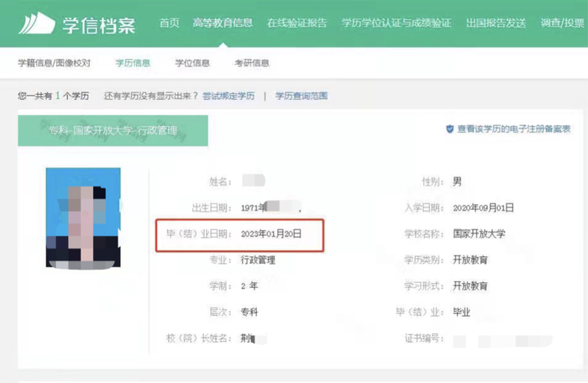Open 查看该学历的电子注册备案表 link
Screen dimensions: 588x383
[x=514, y=129]
